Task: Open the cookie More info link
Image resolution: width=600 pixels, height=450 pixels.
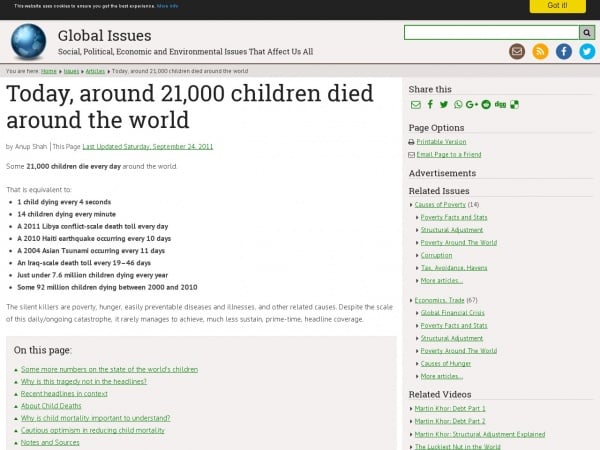Action: coord(167,6)
